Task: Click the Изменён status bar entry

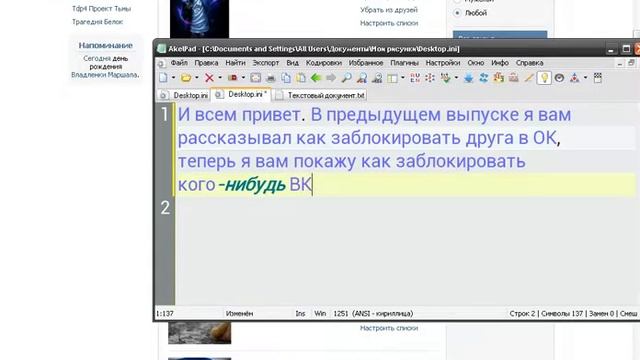Action: click(239, 313)
